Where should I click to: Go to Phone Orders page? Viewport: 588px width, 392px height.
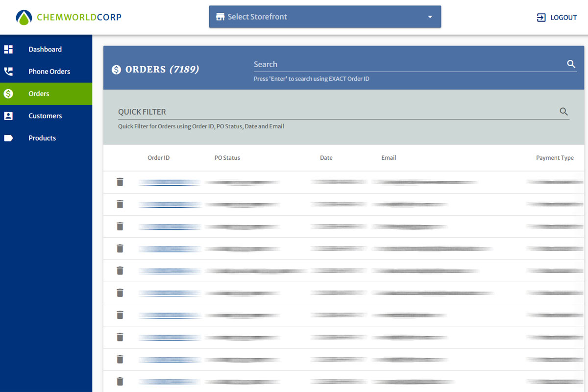(x=46, y=72)
